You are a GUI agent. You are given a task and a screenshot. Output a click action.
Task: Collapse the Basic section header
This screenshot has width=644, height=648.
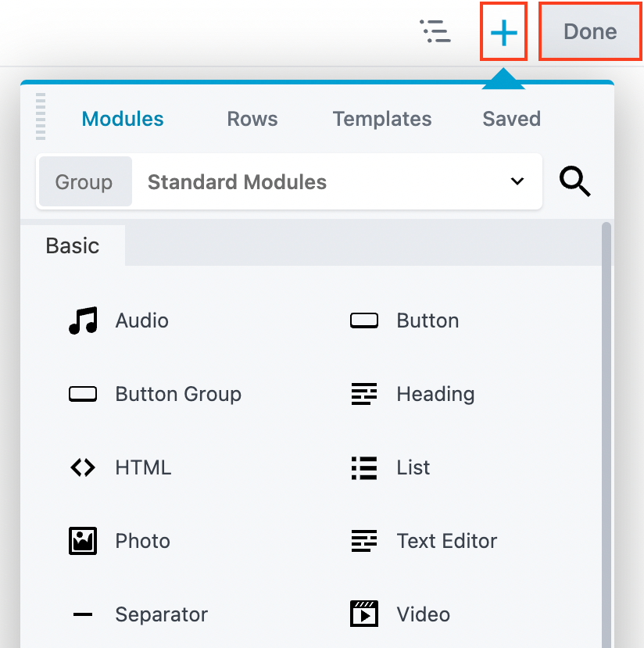73,245
